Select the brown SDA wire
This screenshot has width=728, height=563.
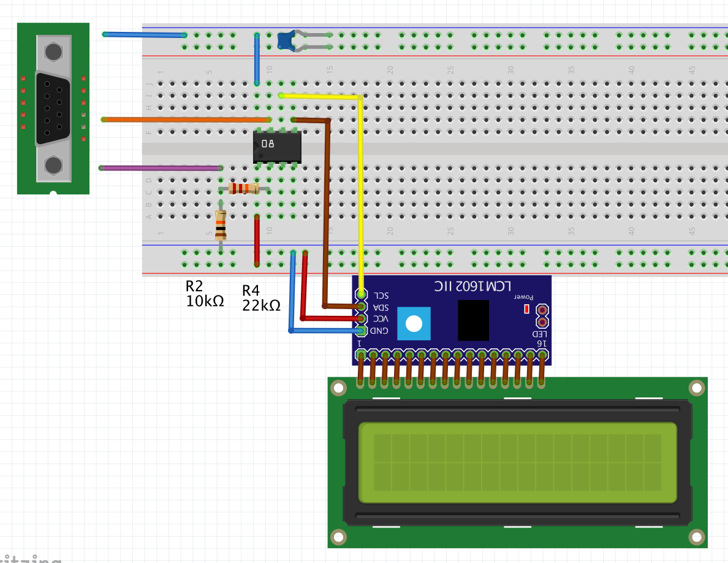(326, 215)
